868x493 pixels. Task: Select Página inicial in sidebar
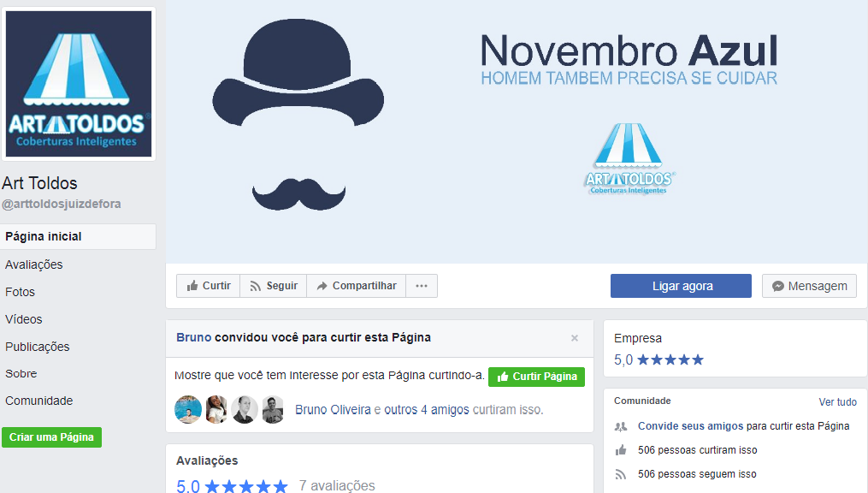44,236
